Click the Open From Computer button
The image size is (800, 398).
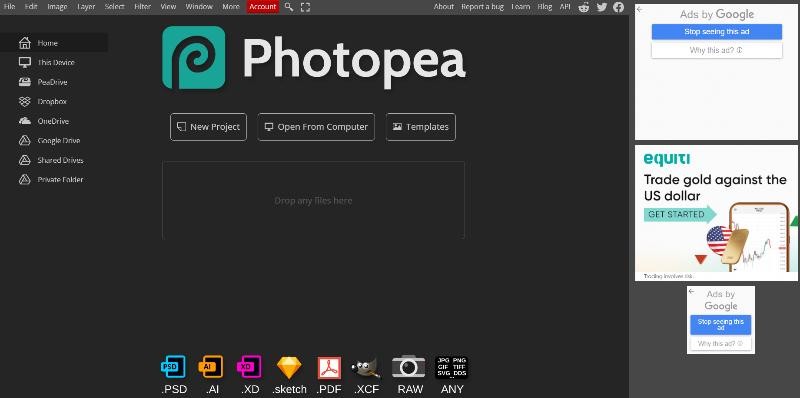point(316,127)
